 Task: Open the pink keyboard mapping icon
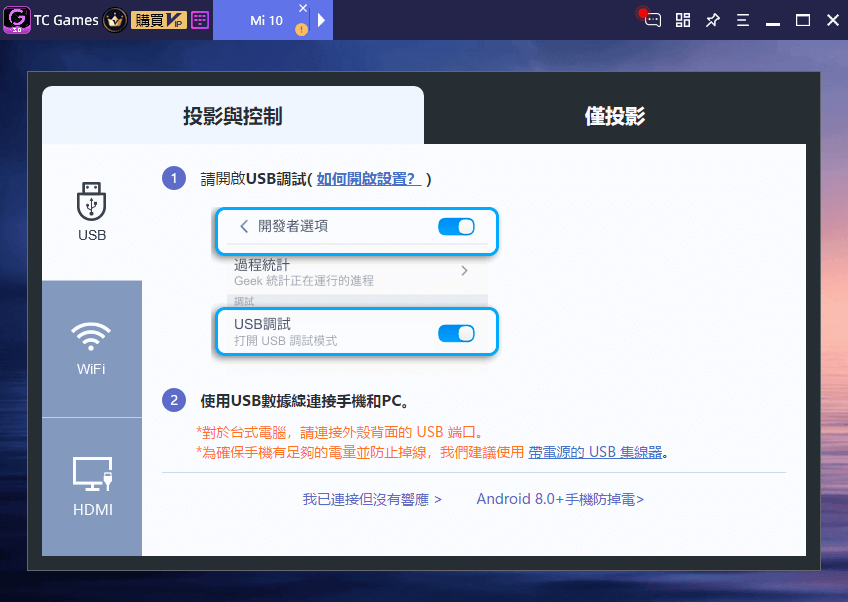coord(200,21)
